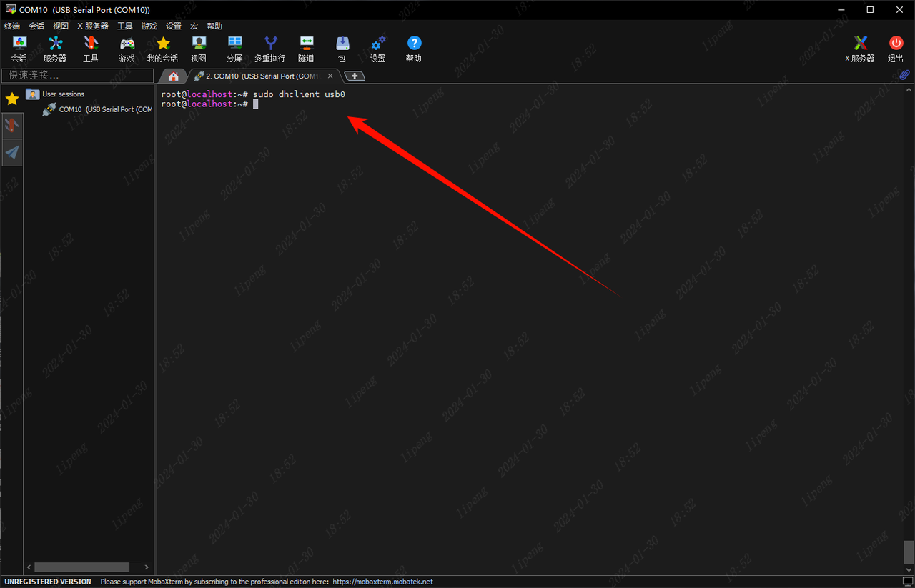This screenshot has width=915, height=588.
Task: Click the sidebar scroll right arrow
Action: [x=147, y=567]
